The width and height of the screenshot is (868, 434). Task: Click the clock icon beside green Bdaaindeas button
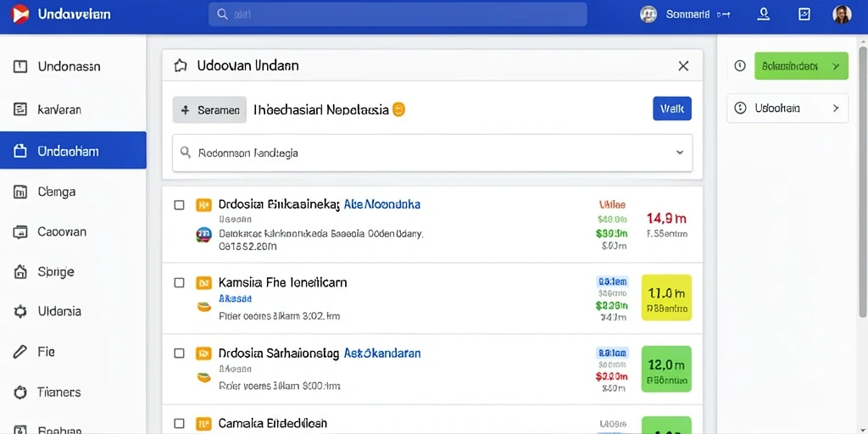740,66
